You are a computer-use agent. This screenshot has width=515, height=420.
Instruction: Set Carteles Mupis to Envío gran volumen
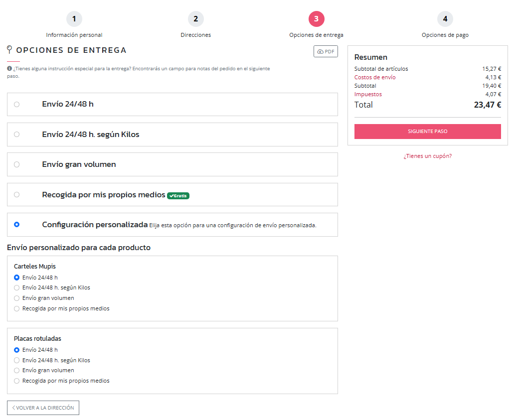coord(17,298)
